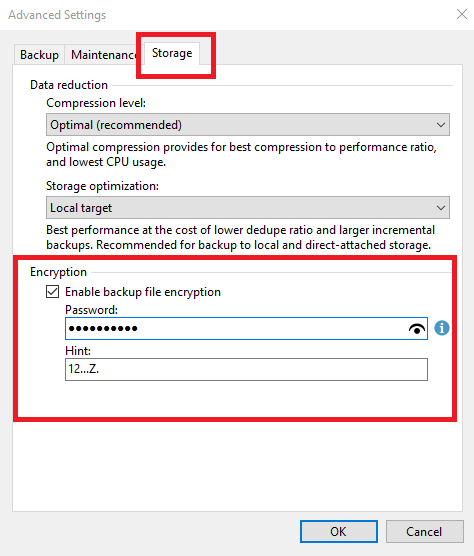Image resolution: width=474 pixels, height=556 pixels.
Task: Open the Maintenance tab
Action: pyautogui.click(x=104, y=55)
